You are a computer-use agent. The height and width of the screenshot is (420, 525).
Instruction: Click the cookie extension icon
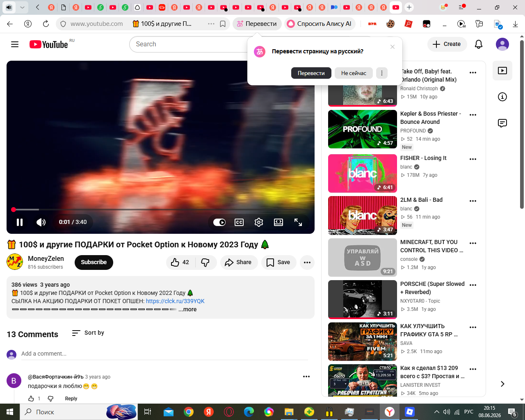pos(390,24)
